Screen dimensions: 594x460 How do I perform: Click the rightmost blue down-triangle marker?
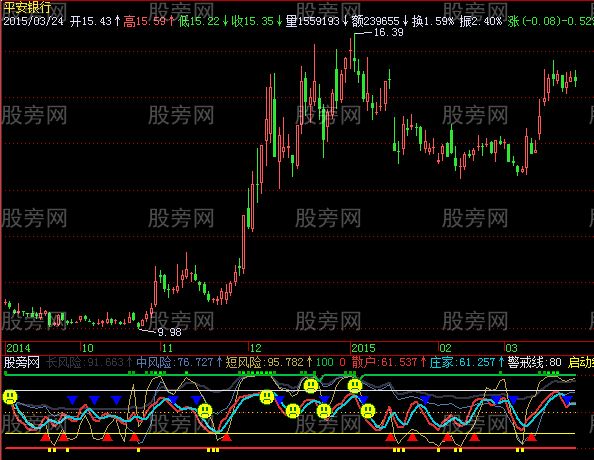point(567,399)
